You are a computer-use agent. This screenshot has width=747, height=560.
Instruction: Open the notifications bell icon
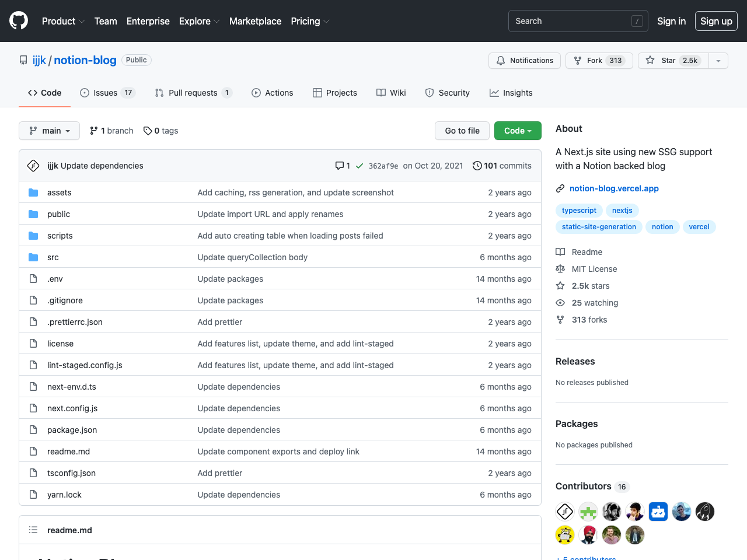[501, 60]
